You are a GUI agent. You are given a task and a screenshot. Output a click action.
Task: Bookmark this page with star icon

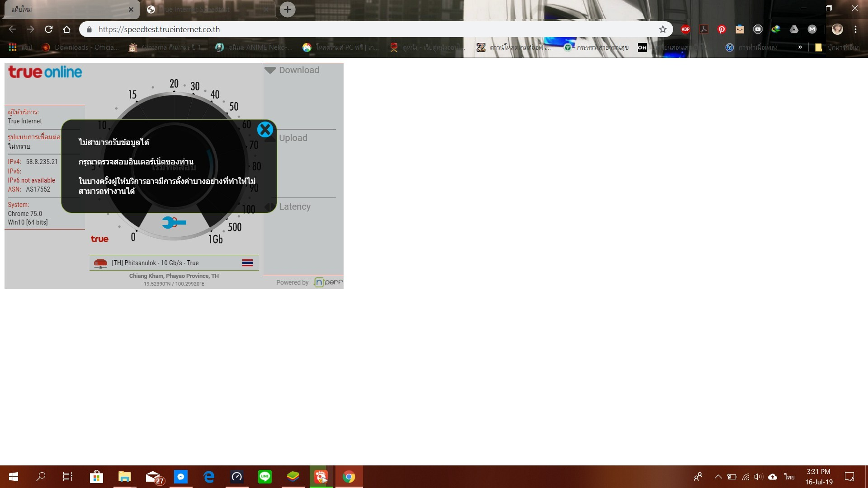click(x=663, y=29)
